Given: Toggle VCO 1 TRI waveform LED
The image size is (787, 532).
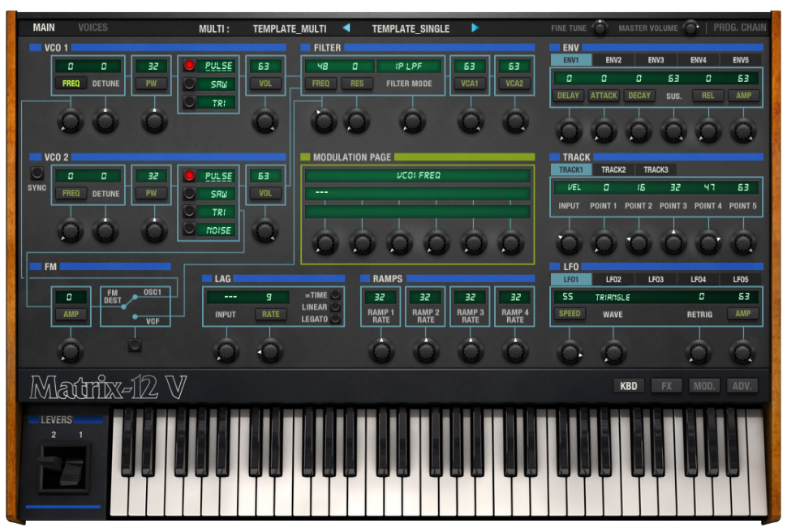Looking at the screenshot, I should click(189, 102).
